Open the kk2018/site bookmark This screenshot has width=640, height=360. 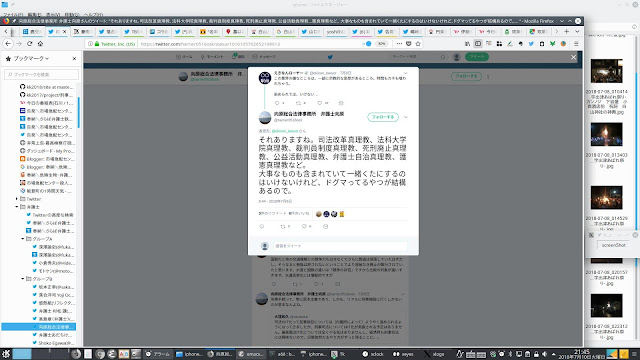tap(47, 87)
